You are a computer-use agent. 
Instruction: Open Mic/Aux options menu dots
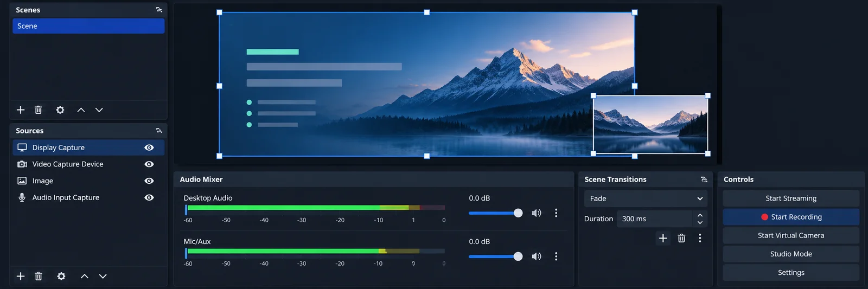coord(556,256)
